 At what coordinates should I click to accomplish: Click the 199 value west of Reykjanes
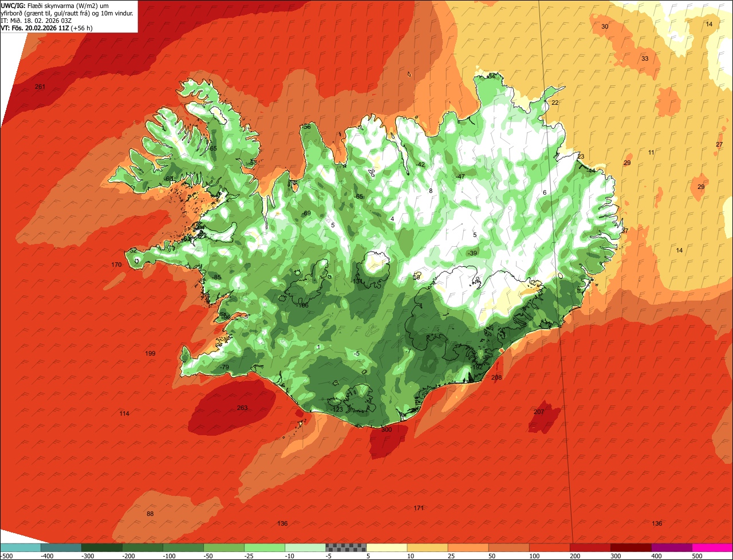click(150, 354)
